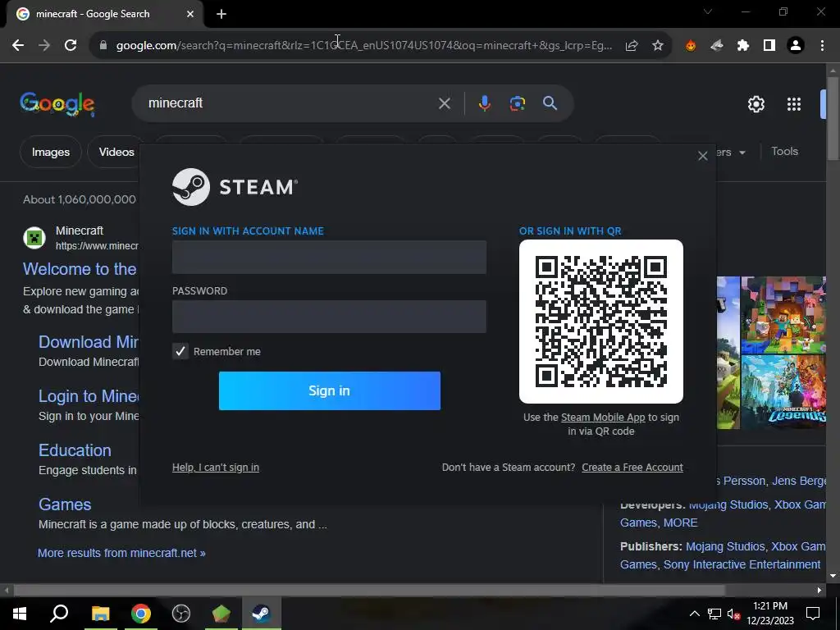This screenshot has width=840, height=630.
Task: Focus the Steam password field
Action: (x=329, y=317)
